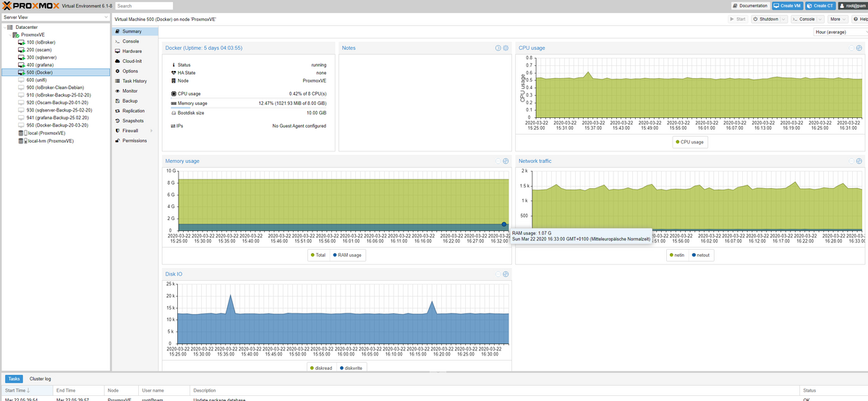Switch to the Tasks tab

[14, 379]
